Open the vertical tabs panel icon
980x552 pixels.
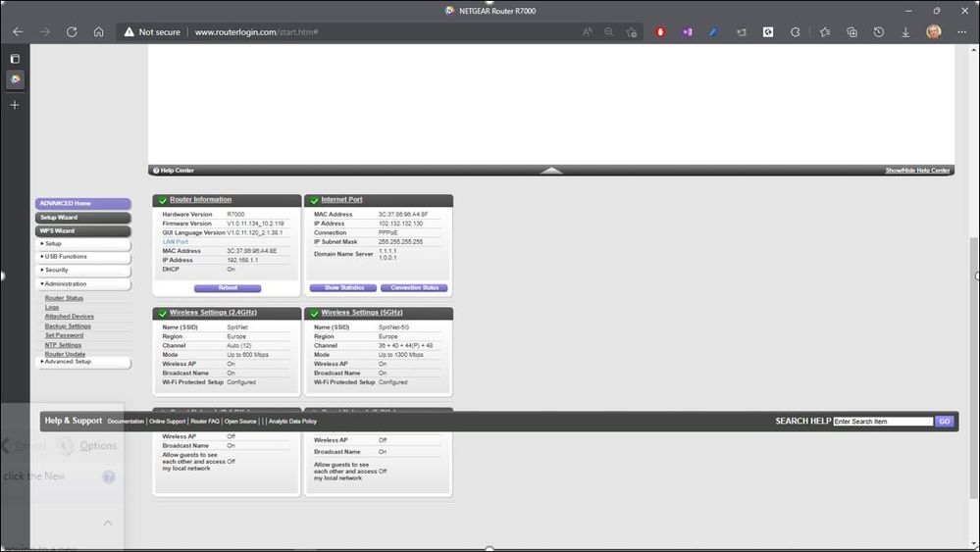coord(15,59)
